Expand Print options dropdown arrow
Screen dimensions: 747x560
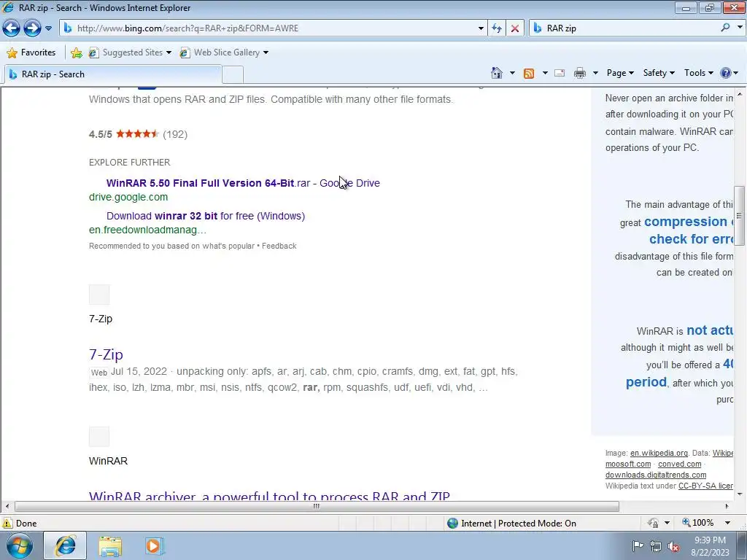point(595,73)
